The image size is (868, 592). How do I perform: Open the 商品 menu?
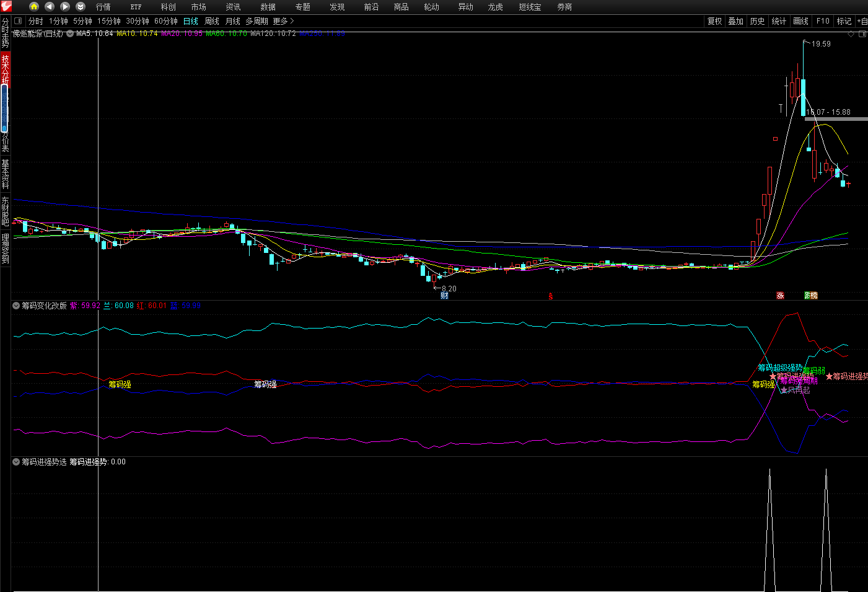[x=401, y=7]
